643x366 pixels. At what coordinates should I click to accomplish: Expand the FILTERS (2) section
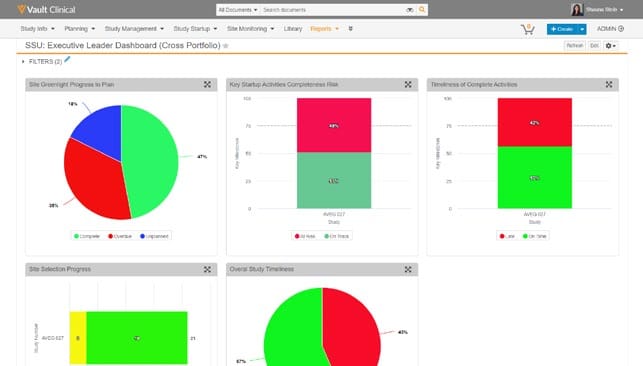tap(43, 61)
